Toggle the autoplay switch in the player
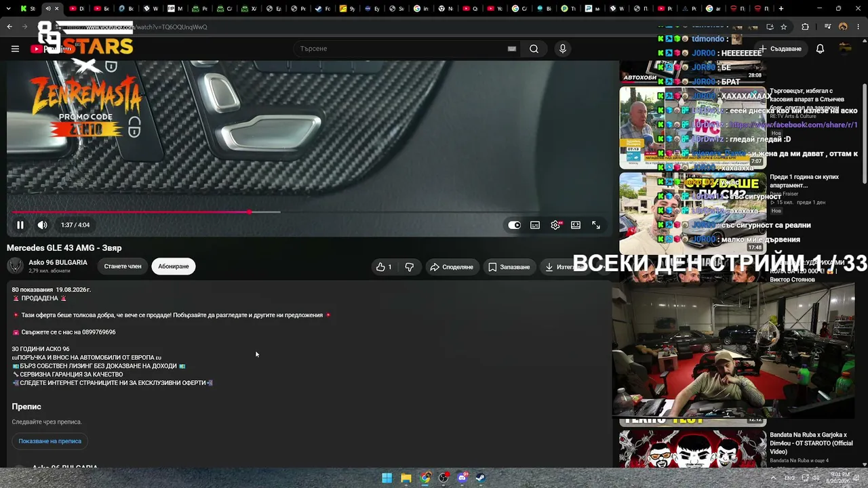This screenshot has height=488, width=868. 515,225
